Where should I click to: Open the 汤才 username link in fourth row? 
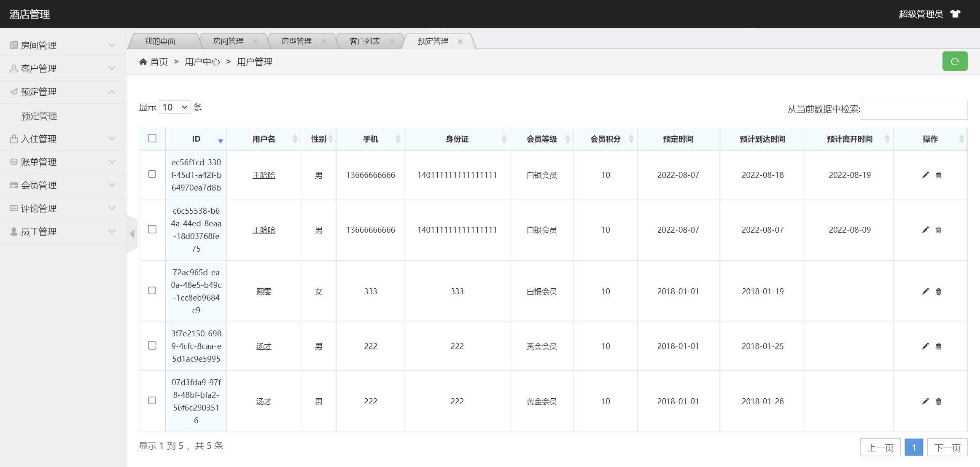tap(264, 346)
